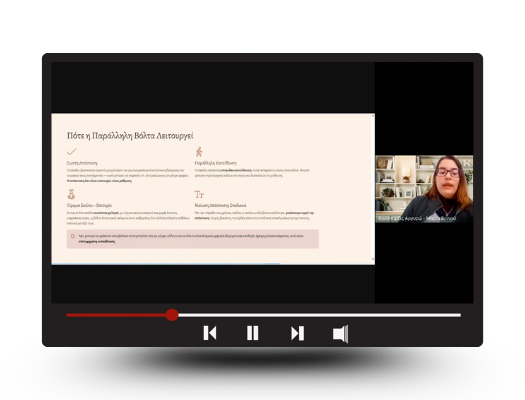Mute the speaker volume icon

(x=341, y=334)
